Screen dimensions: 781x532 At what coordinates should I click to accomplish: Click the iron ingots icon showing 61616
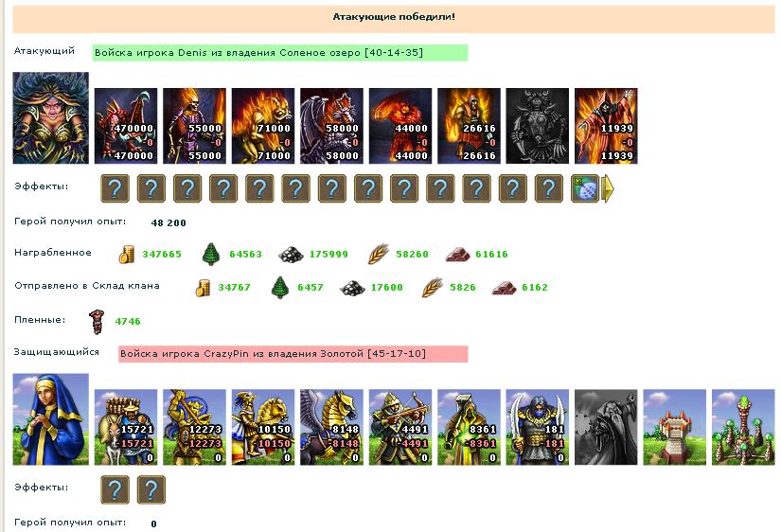click(458, 255)
